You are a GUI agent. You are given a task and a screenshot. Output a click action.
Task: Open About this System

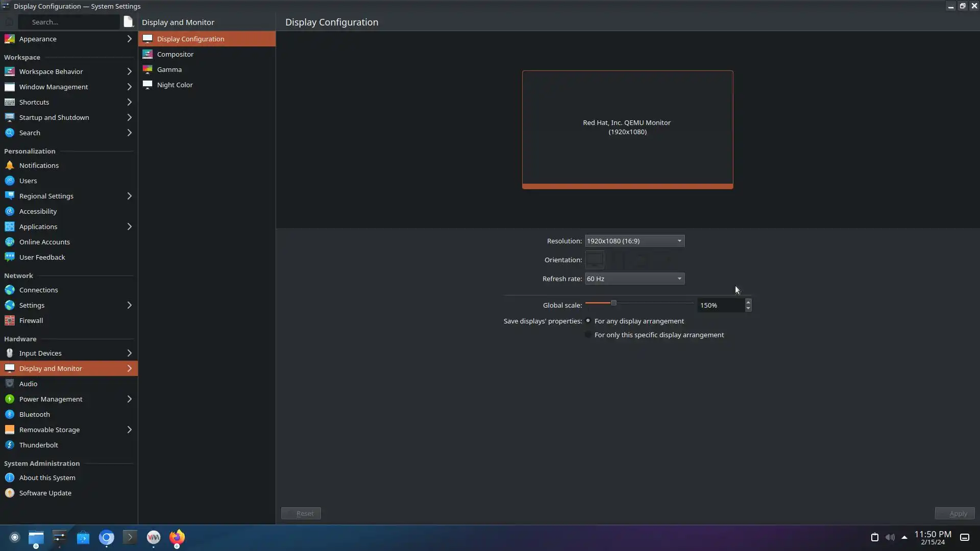pos(47,478)
